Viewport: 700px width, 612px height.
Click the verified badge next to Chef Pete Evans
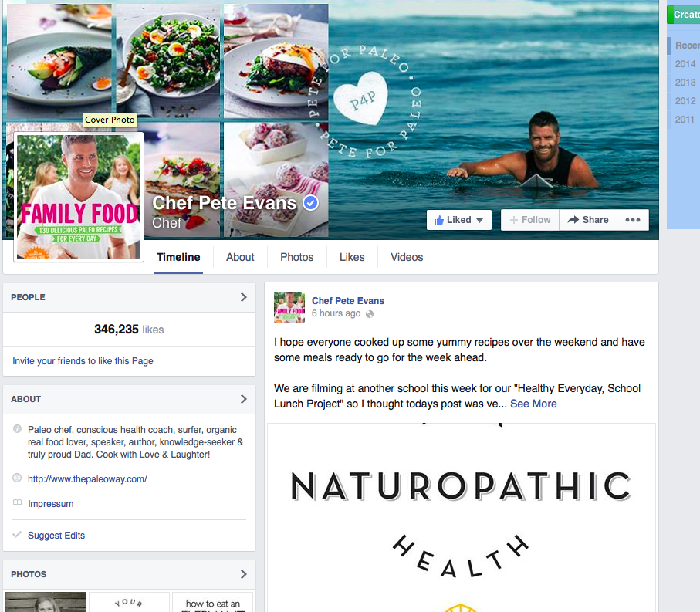tap(311, 203)
